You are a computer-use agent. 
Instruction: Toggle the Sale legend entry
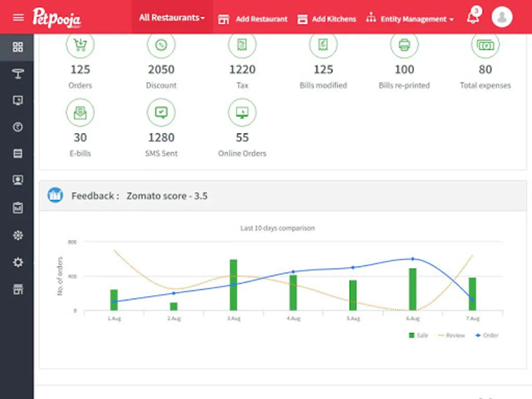pyautogui.click(x=419, y=336)
